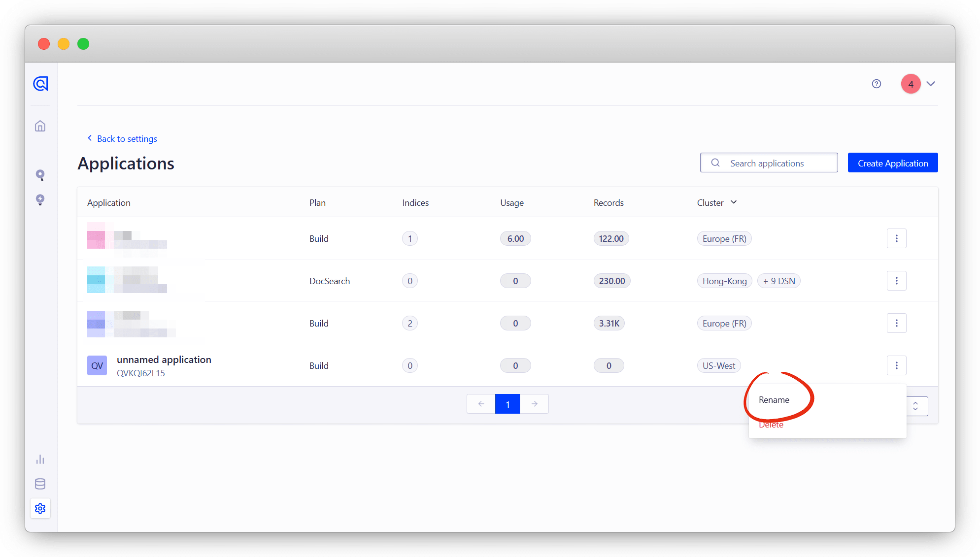Click the Create Application button
Viewport: 980px width, 557px height.
[892, 163]
